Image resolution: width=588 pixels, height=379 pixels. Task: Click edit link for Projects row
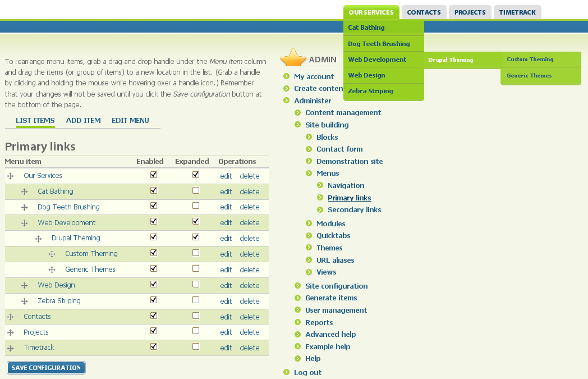click(x=226, y=332)
